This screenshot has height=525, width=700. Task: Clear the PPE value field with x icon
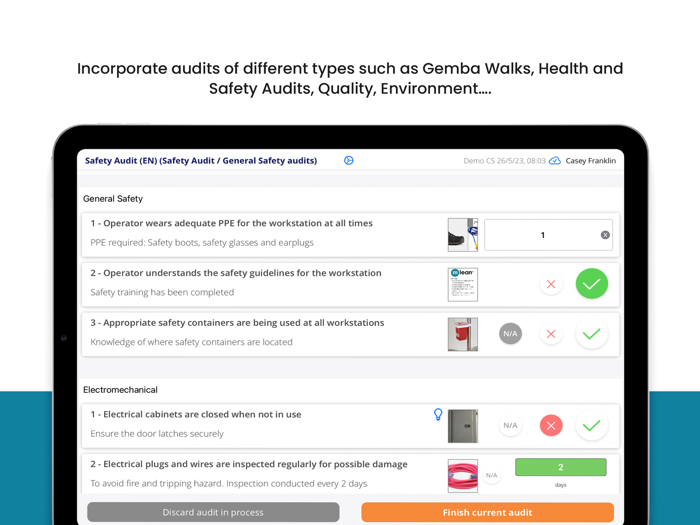605,235
